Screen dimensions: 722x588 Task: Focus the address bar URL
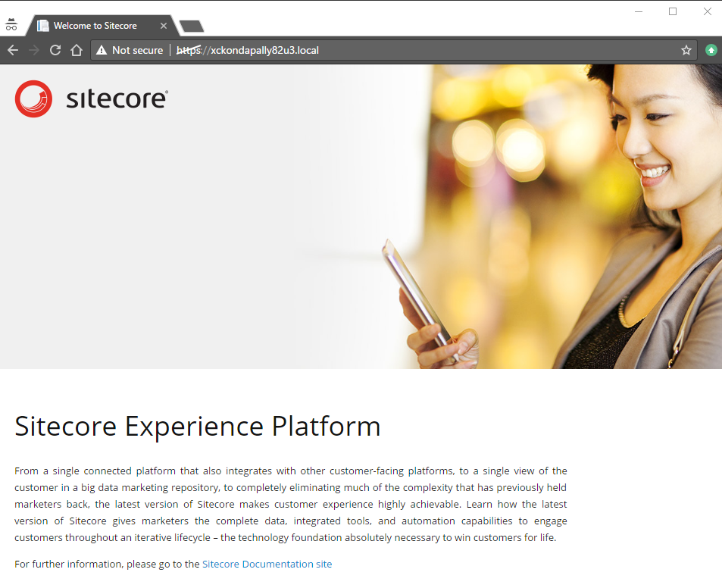tap(248, 50)
